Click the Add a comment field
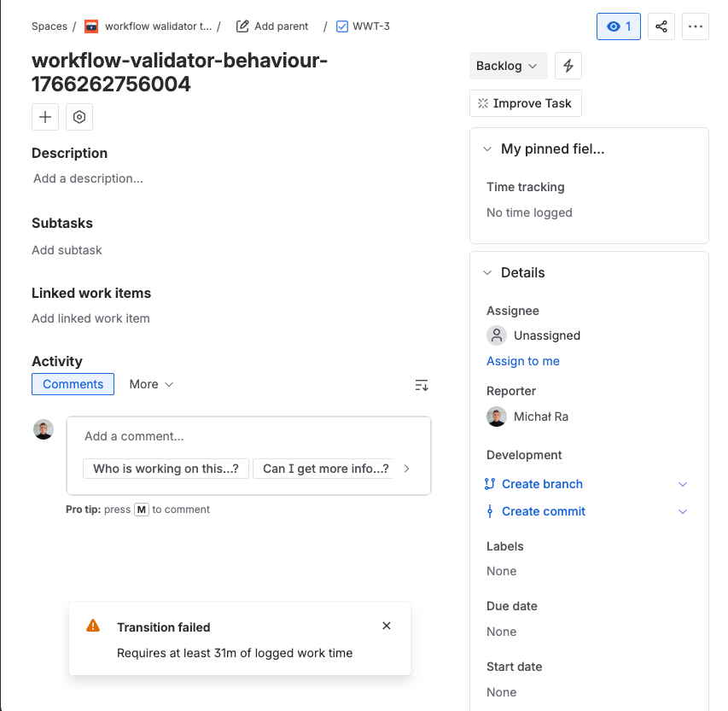728x711 pixels. point(248,436)
